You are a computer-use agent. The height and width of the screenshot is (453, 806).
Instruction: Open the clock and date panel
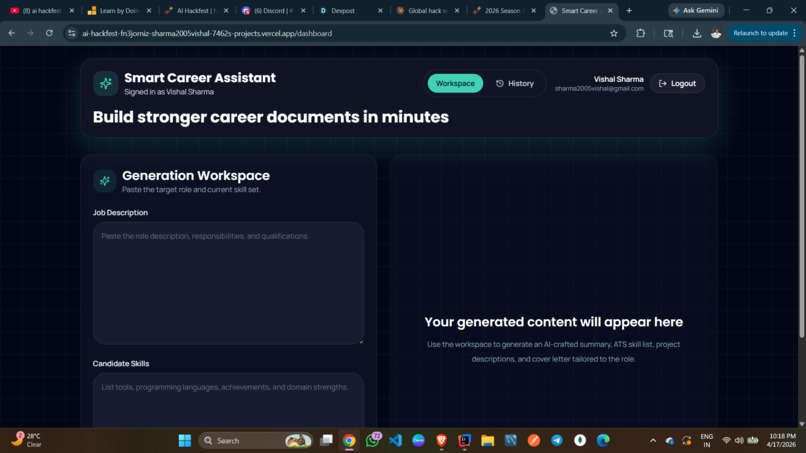pos(781,440)
